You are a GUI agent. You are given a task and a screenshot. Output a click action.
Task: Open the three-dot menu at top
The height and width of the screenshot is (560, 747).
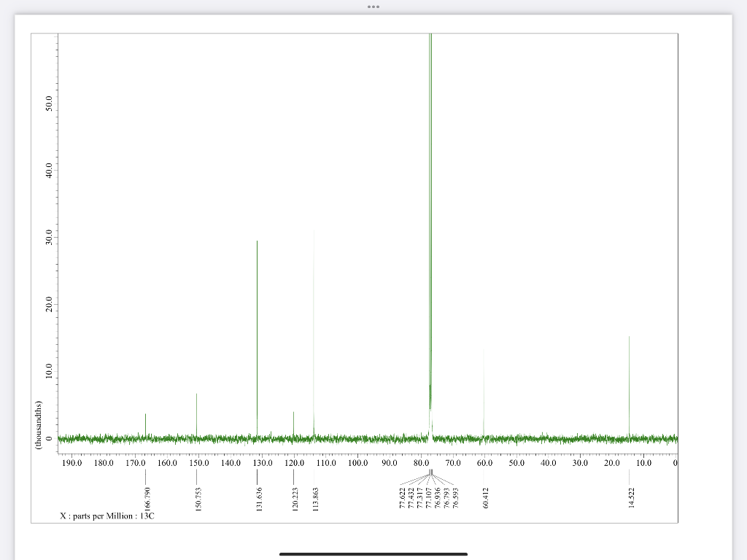click(373, 6)
